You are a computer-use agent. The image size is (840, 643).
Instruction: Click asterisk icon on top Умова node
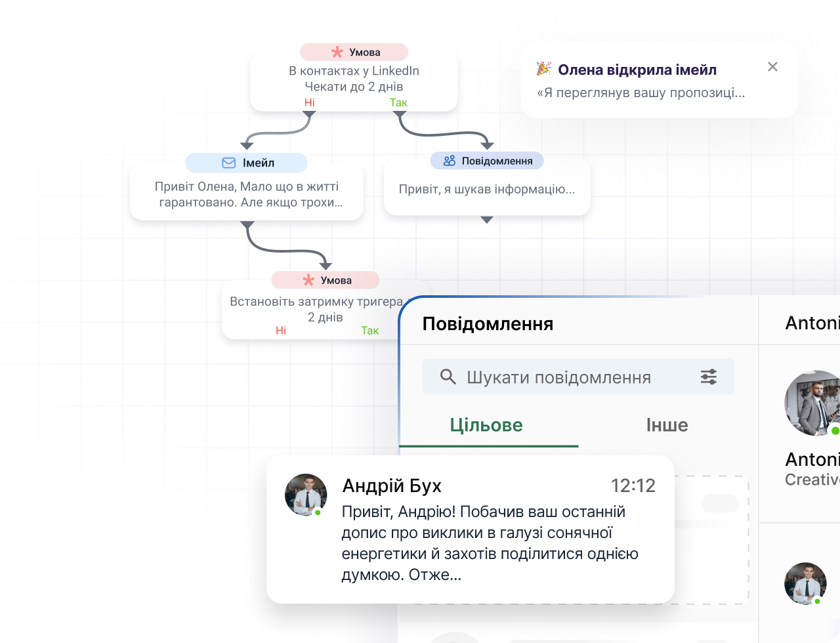(x=337, y=52)
